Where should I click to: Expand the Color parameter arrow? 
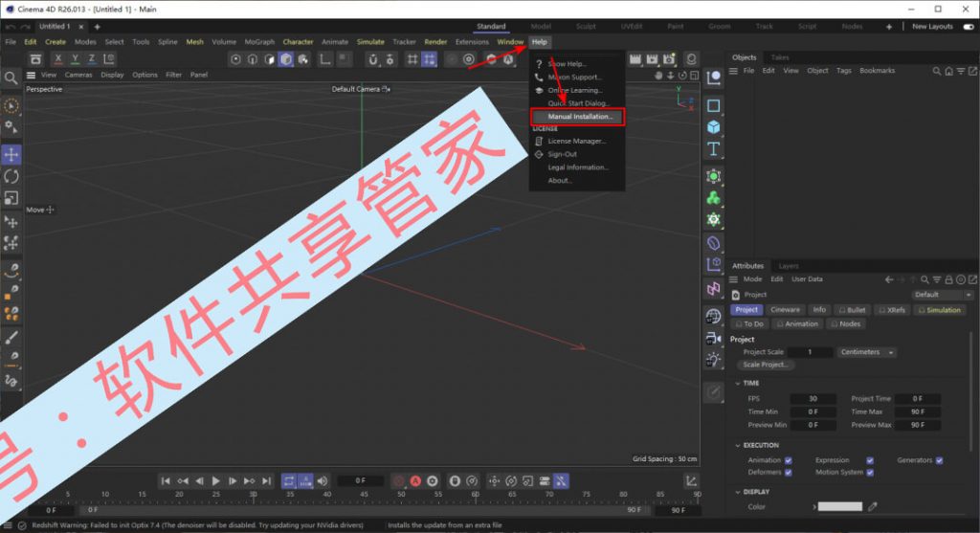pyautogui.click(x=813, y=506)
